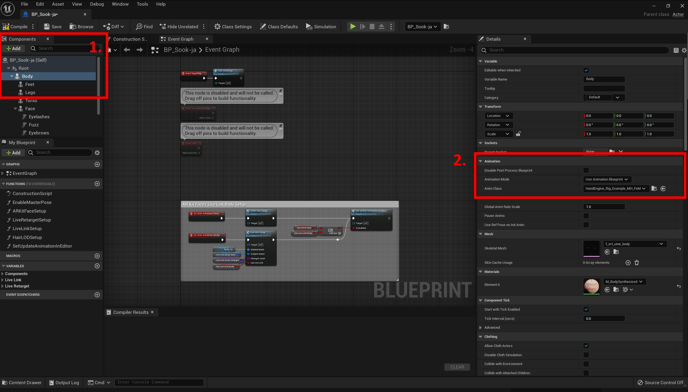Open Class Settings
Screen dimensions: 688x392
[233, 27]
